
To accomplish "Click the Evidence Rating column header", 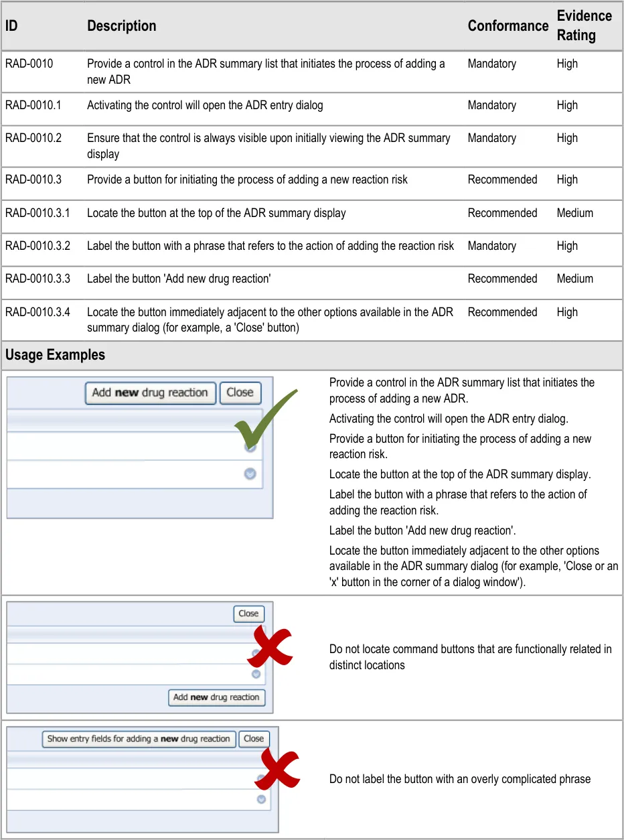I will pyautogui.click(x=584, y=25).
